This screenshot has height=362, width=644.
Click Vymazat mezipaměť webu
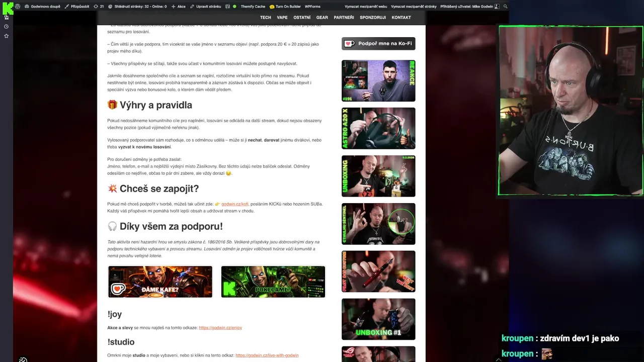[366, 7]
